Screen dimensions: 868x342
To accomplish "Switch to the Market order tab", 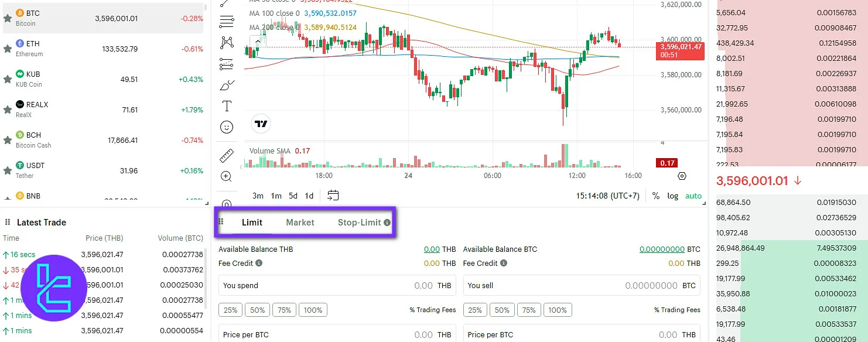I will tap(300, 223).
